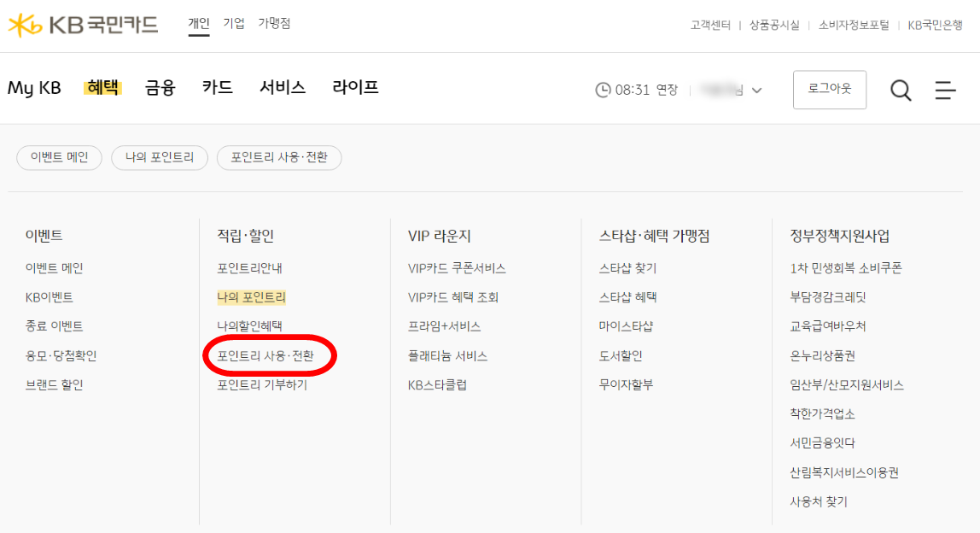This screenshot has width=980, height=533.
Task: Open KB스타클럽 link
Action: 437,384
